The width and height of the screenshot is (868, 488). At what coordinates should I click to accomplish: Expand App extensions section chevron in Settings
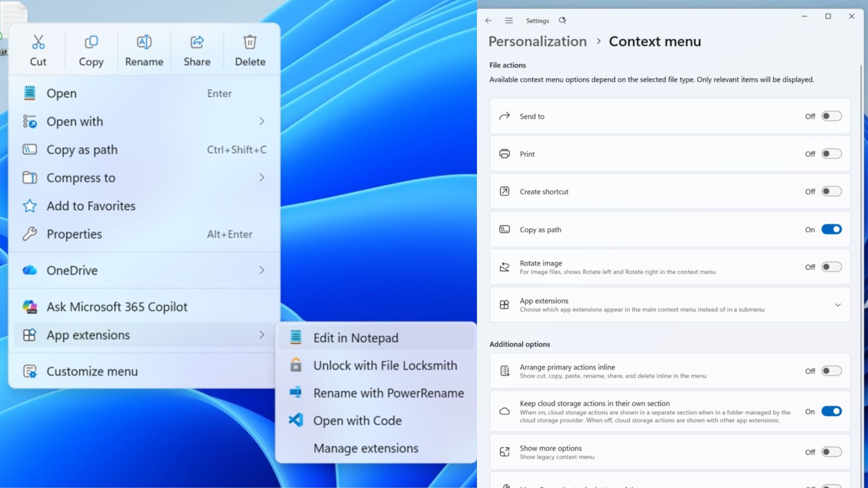click(838, 305)
